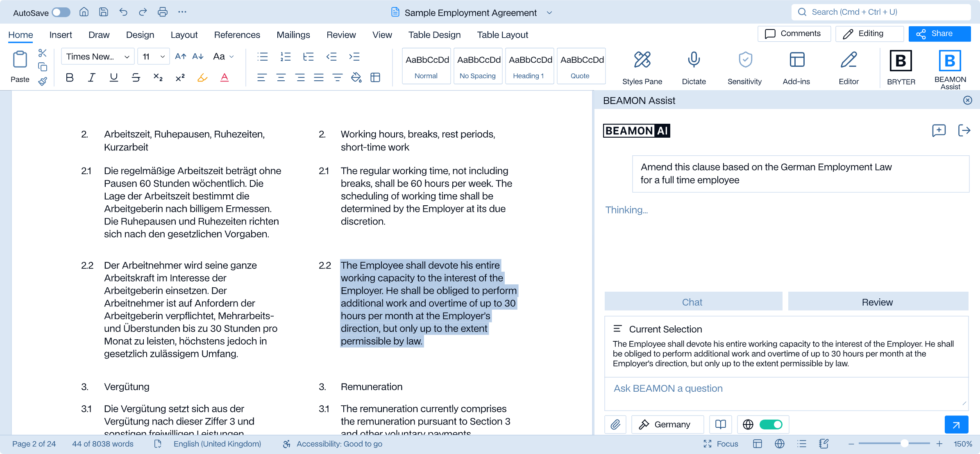Expand the document title dropdown chevron
Image resolution: width=980 pixels, height=454 pixels.
549,13
